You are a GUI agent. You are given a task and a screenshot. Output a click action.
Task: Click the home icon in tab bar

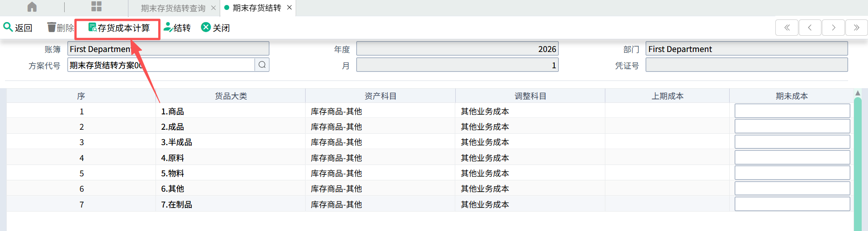pyautogui.click(x=32, y=7)
